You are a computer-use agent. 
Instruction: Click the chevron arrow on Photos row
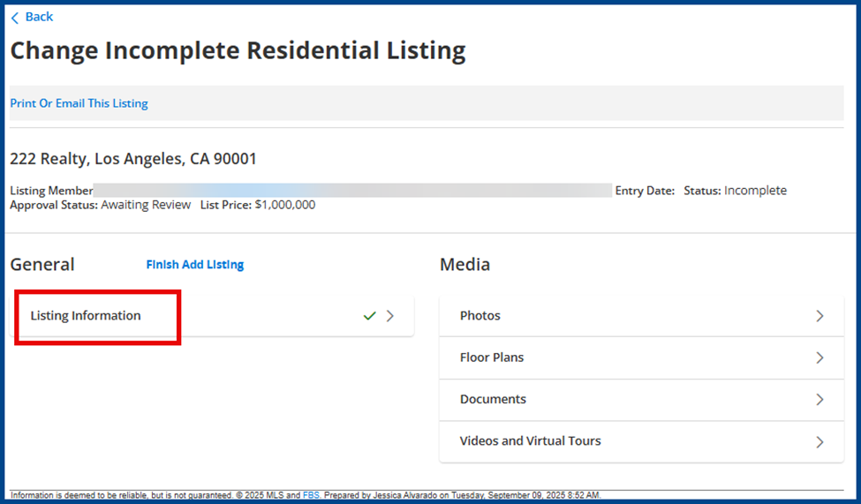[819, 316]
